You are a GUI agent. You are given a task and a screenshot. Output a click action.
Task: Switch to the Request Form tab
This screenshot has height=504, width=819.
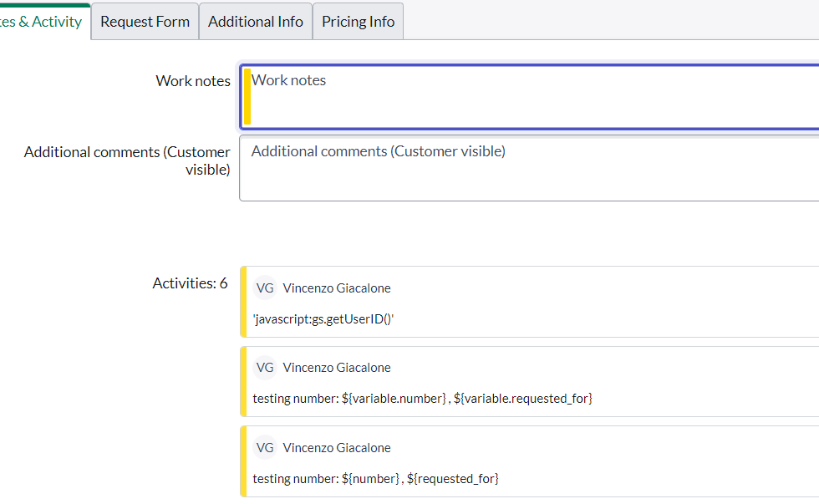pyautogui.click(x=144, y=21)
